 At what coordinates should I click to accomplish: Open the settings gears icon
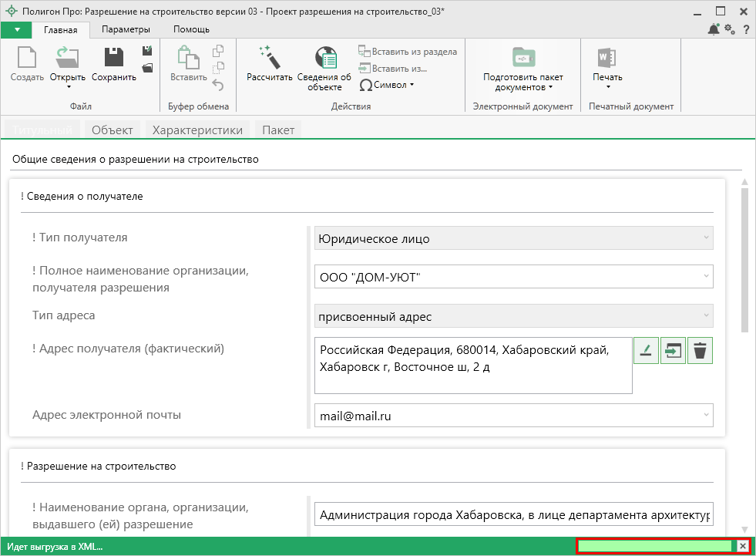click(730, 29)
